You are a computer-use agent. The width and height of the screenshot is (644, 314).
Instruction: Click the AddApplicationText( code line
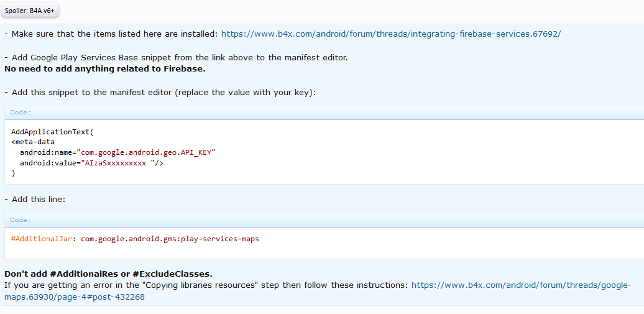coord(52,132)
